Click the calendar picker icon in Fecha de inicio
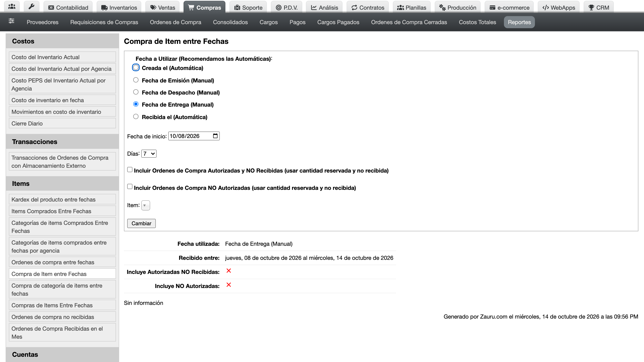This screenshot has width=644, height=362. [x=215, y=136]
